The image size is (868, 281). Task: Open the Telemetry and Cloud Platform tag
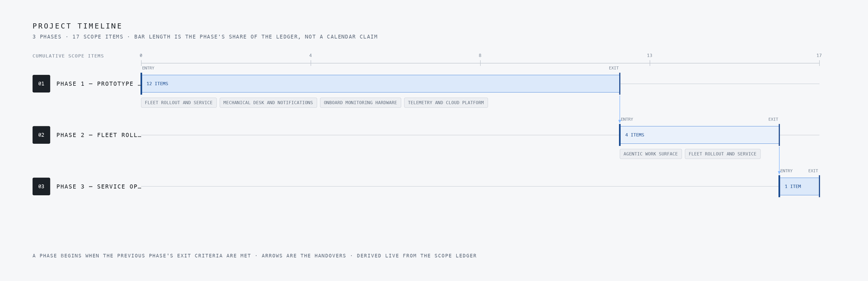coord(446,103)
